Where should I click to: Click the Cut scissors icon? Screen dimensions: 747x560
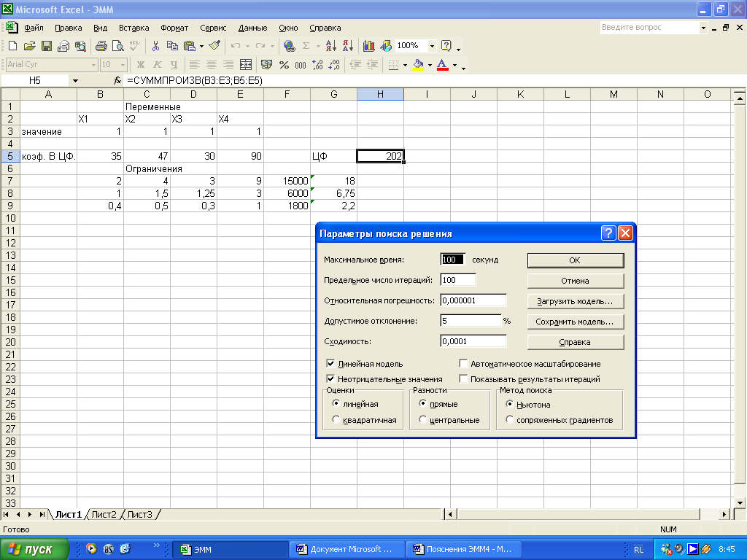tap(155, 46)
